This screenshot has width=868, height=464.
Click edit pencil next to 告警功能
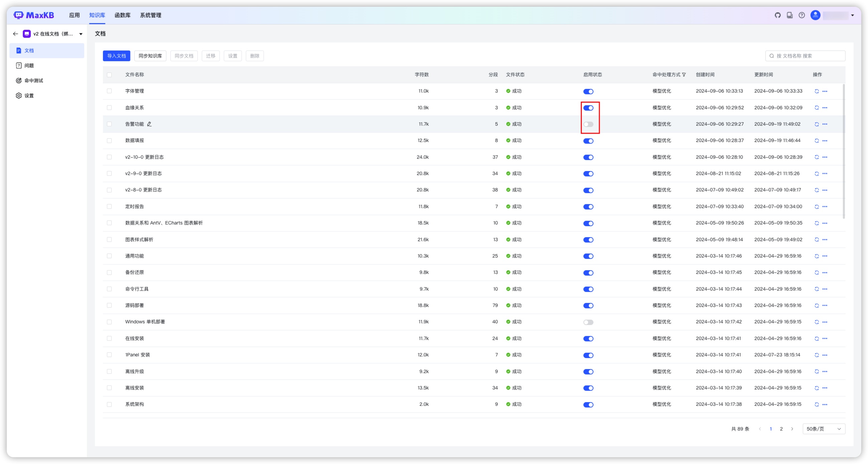[x=149, y=124]
